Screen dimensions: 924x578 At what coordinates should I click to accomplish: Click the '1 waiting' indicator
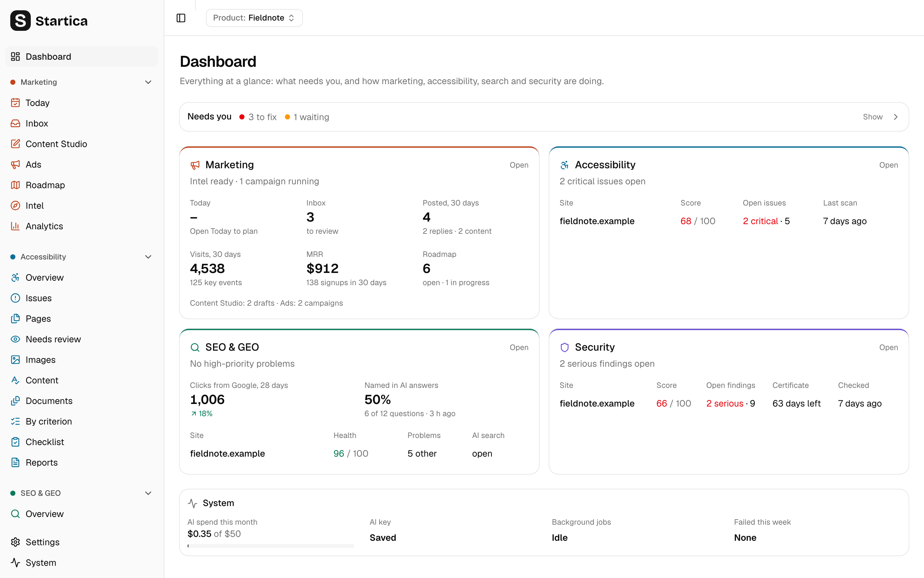click(307, 117)
